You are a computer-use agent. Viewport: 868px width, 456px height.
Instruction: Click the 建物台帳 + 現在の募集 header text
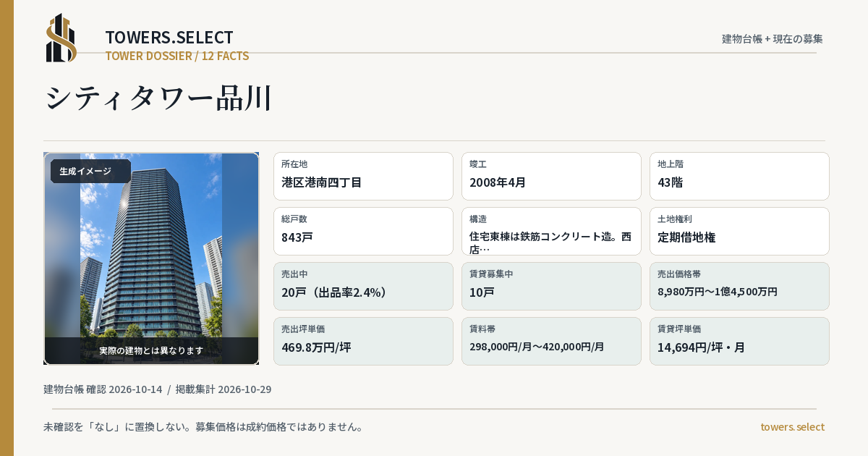pos(773,38)
